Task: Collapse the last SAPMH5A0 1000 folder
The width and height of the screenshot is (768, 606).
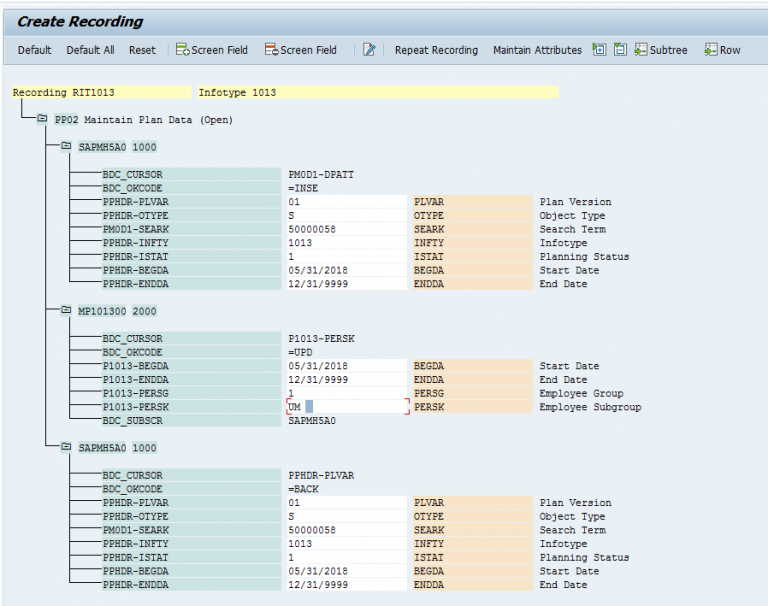Action: tap(66, 448)
